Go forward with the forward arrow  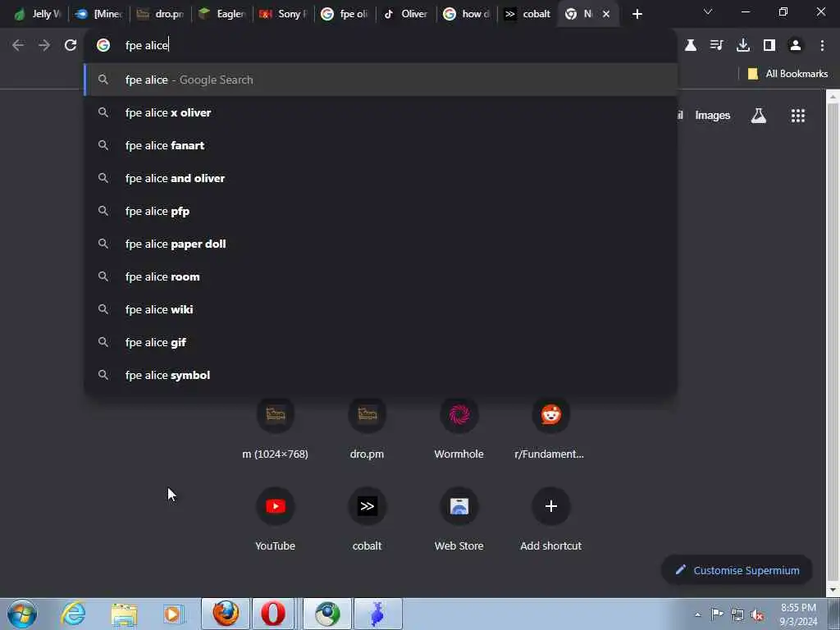coord(44,46)
